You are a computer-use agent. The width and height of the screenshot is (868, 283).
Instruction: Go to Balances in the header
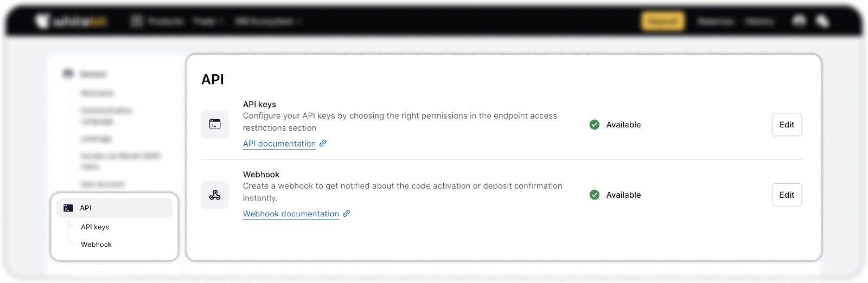tap(715, 22)
